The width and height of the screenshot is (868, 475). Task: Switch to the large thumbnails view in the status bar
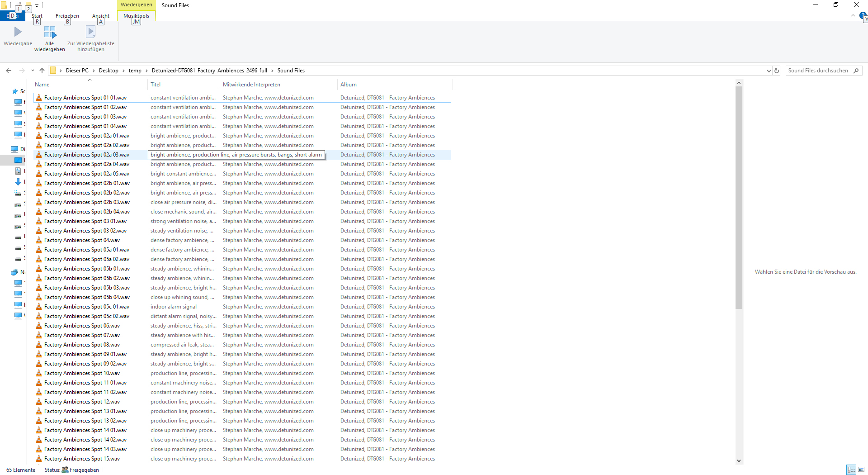click(x=861, y=470)
